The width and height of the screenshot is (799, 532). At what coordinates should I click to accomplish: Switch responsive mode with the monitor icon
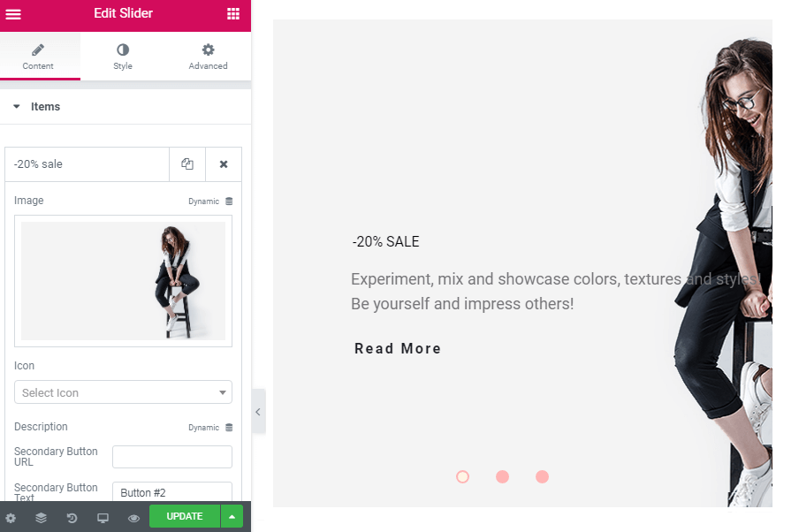[x=103, y=518]
